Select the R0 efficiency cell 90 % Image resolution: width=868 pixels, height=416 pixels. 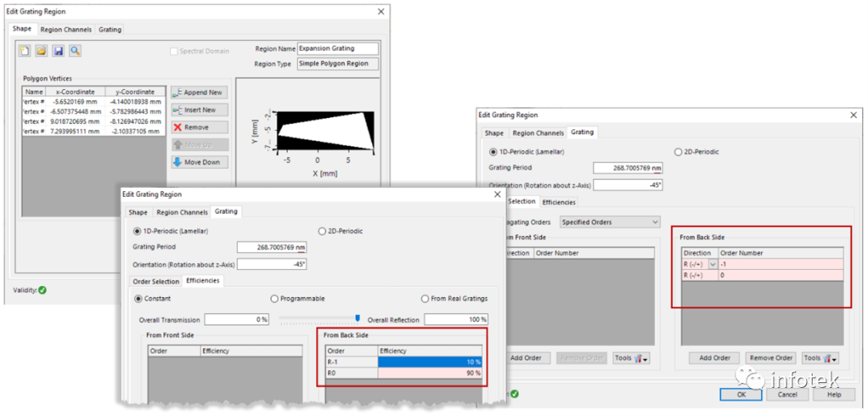point(429,373)
